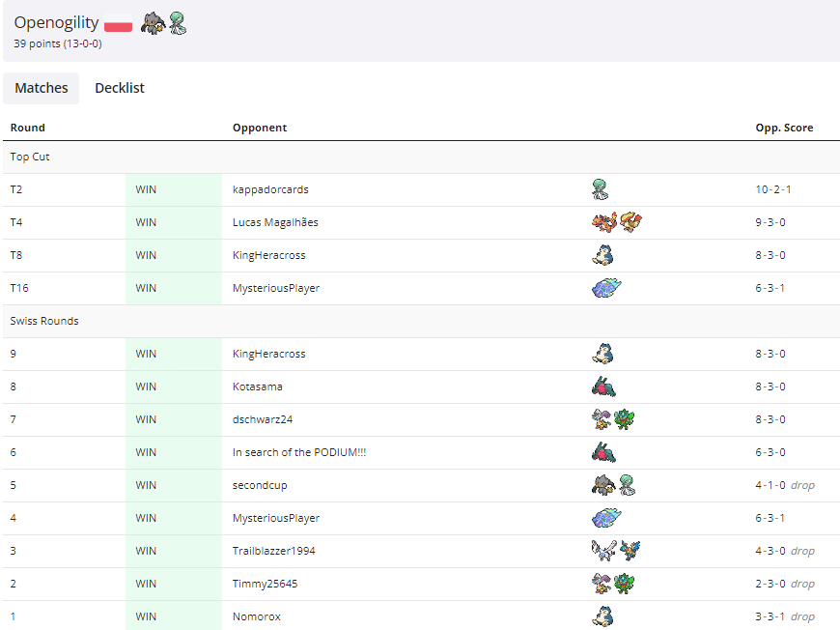The width and height of the screenshot is (840, 630).
Task: Open MysteriousPlayer link in round 4
Action: pyautogui.click(x=276, y=518)
